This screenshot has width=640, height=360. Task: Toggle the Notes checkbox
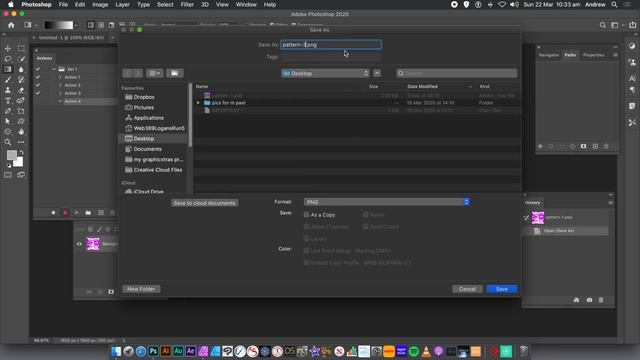coord(366,214)
